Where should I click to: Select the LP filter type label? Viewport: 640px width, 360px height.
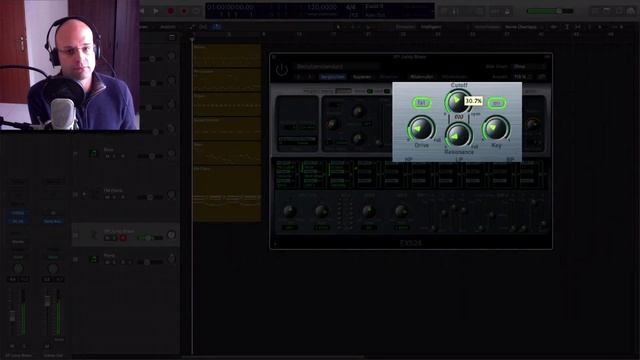tap(459, 159)
